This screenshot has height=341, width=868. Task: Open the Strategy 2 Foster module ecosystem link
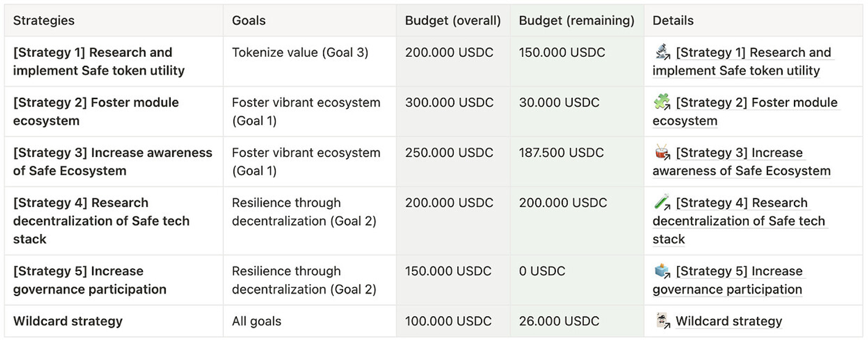(746, 112)
